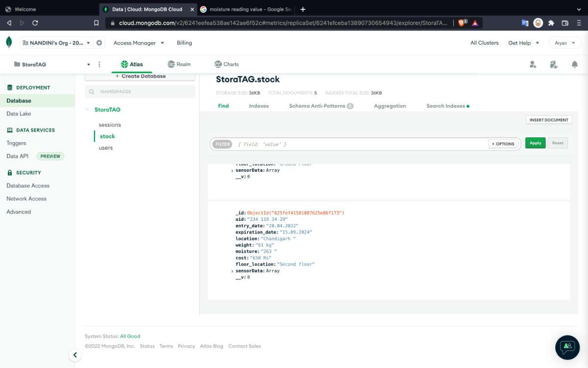Click the MongoDB leaf logo
The width and height of the screenshot is (588, 368).
pos(9,43)
